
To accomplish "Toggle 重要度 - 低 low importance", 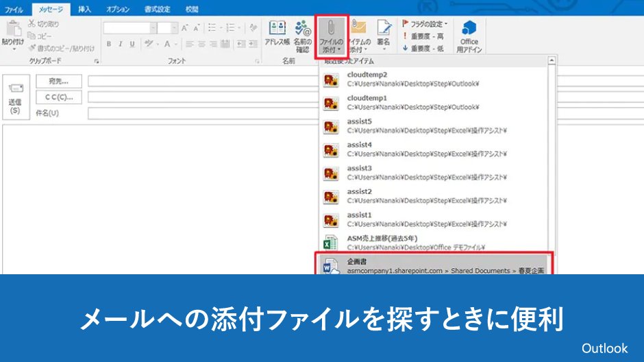I will 423,48.
